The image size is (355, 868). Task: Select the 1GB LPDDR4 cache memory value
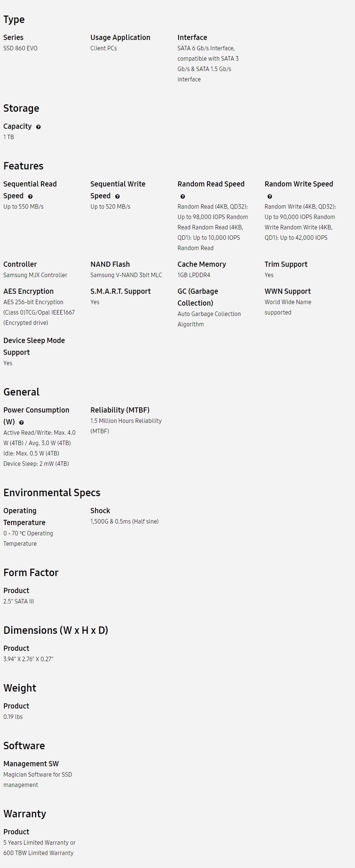coord(194,275)
